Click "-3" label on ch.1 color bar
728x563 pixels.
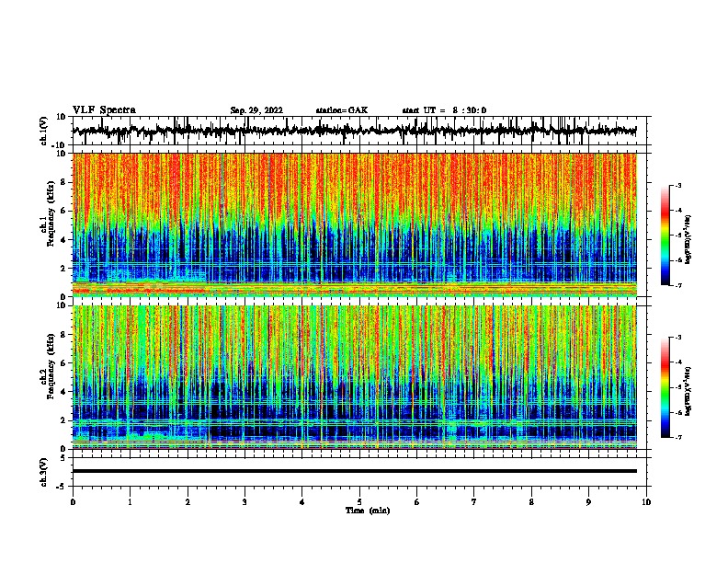677,185
